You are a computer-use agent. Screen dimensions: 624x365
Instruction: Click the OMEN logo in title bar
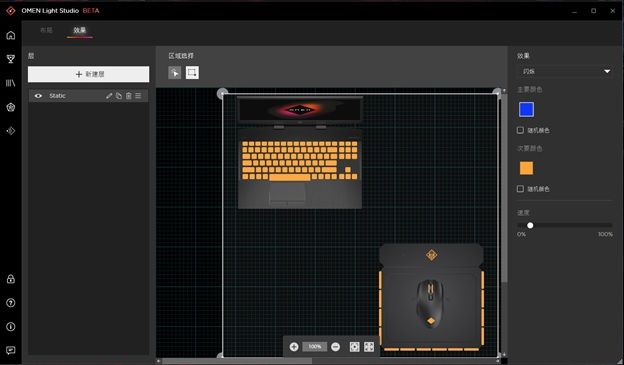pos(11,11)
